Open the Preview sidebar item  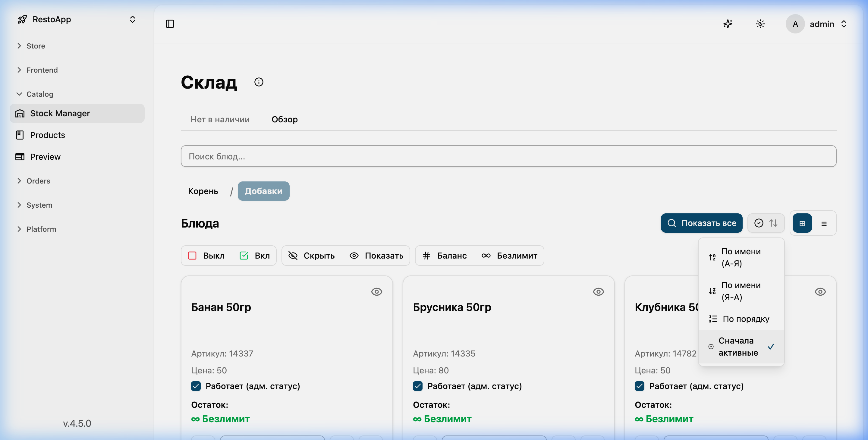pos(45,157)
